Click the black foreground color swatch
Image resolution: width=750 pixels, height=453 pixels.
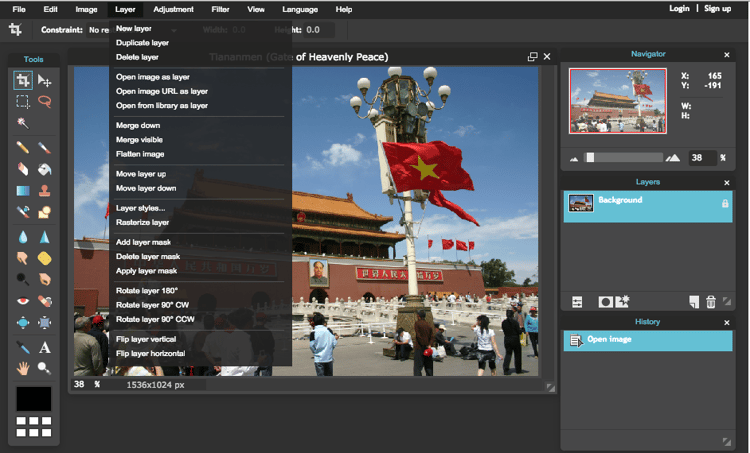(x=33, y=398)
